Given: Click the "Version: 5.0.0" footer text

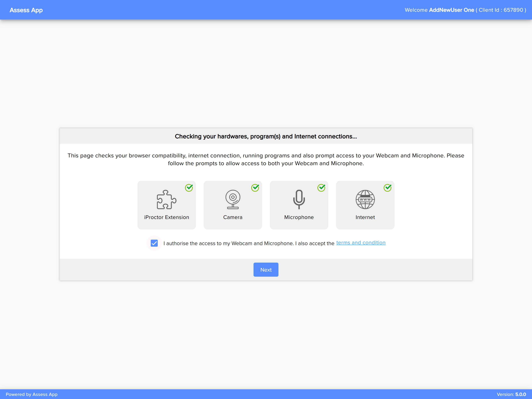Looking at the screenshot, I should [x=511, y=394].
